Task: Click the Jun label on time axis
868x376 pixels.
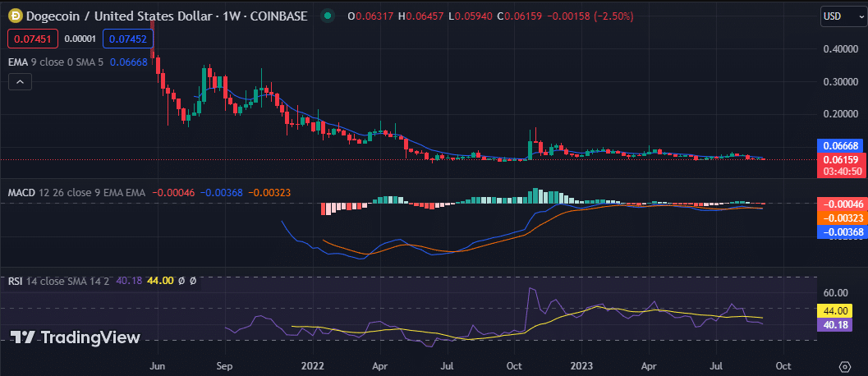Action: (x=158, y=366)
